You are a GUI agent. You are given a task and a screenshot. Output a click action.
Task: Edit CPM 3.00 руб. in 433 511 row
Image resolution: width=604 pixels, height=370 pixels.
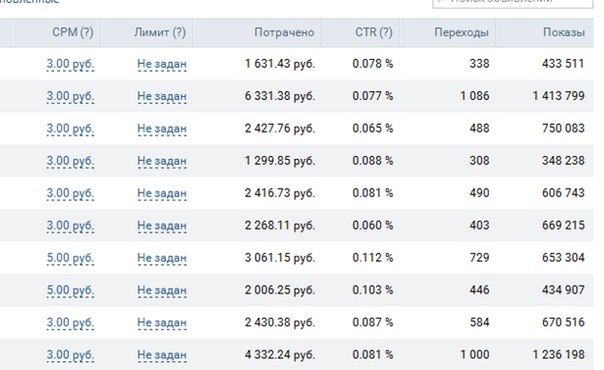click(x=70, y=64)
